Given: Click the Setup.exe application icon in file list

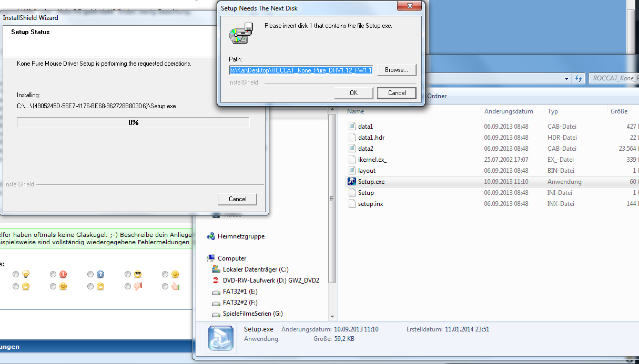Looking at the screenshot, I should pyautogui.click(x=352, y=181).
